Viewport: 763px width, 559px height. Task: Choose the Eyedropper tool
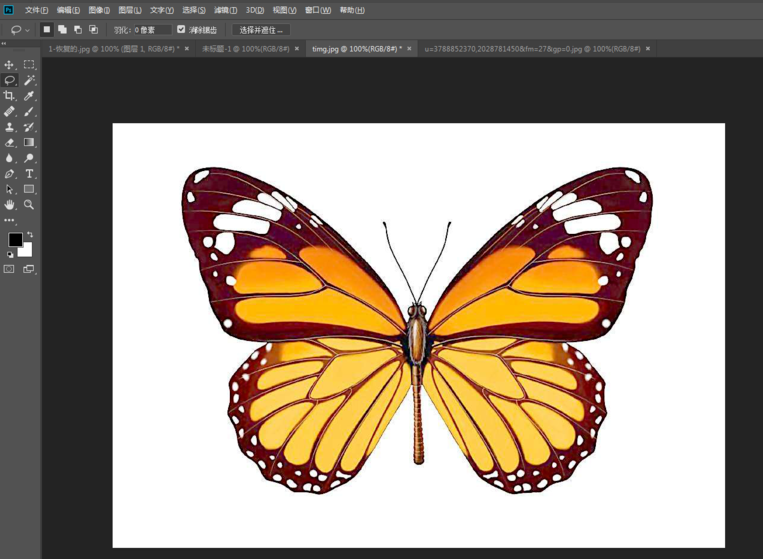[x=29, y=96]
